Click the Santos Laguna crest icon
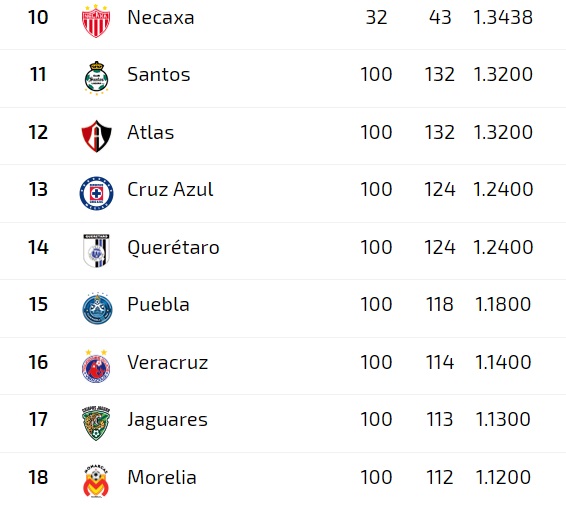The image size is (566, 505). pos(96,78)
